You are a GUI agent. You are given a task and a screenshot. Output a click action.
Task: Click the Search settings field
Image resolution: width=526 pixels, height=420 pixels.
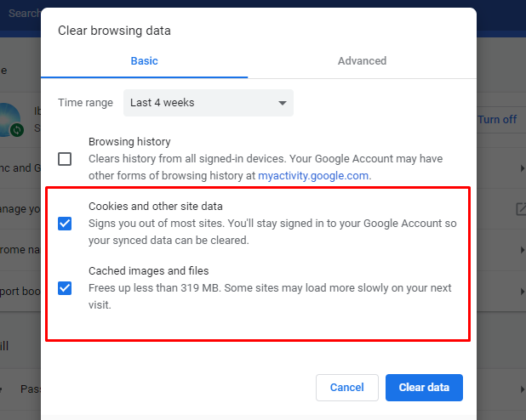21,13
